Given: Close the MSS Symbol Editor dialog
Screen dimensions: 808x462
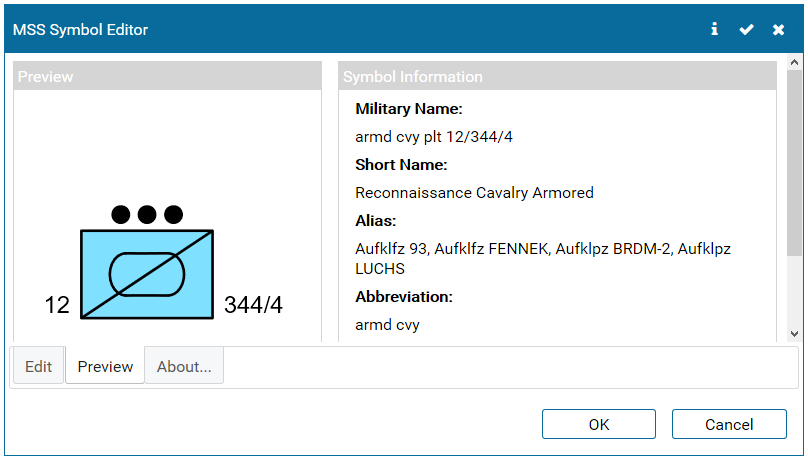Looking at the screenshot, I should pyautogui.click(x=778, y=29).
